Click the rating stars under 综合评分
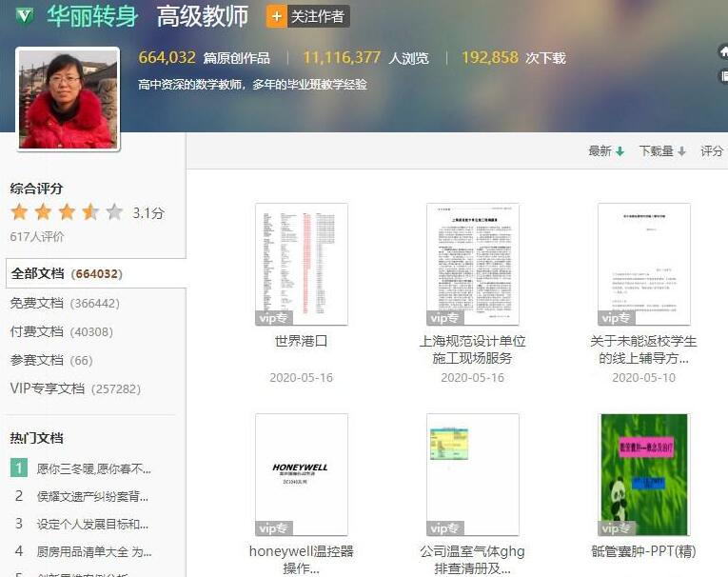Screen dimensions: 728x577 67,212
